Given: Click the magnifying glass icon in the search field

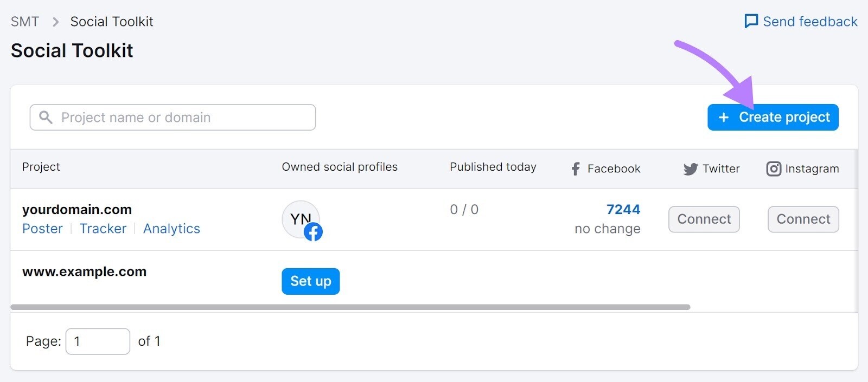Looking at the screenshot, I should (46, 117).
